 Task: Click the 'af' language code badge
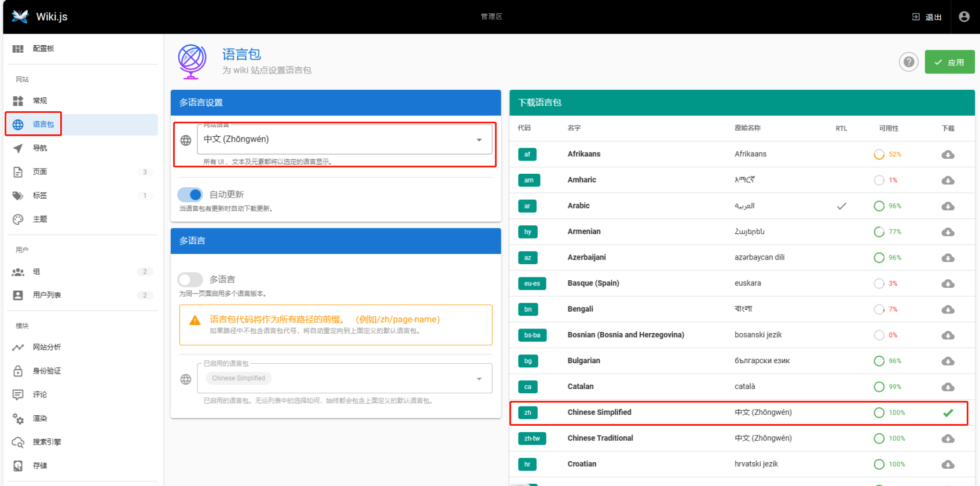pos(527,154)
